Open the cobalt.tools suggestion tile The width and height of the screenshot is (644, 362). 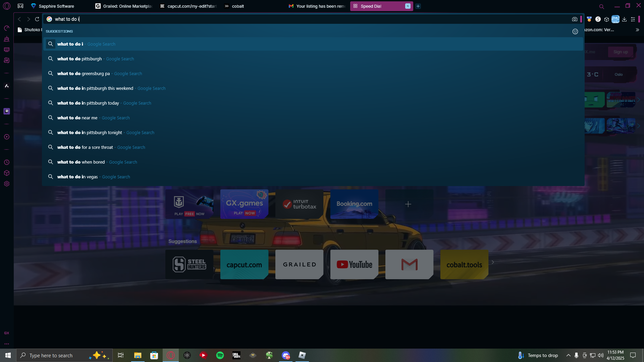(x=464, y=264)
